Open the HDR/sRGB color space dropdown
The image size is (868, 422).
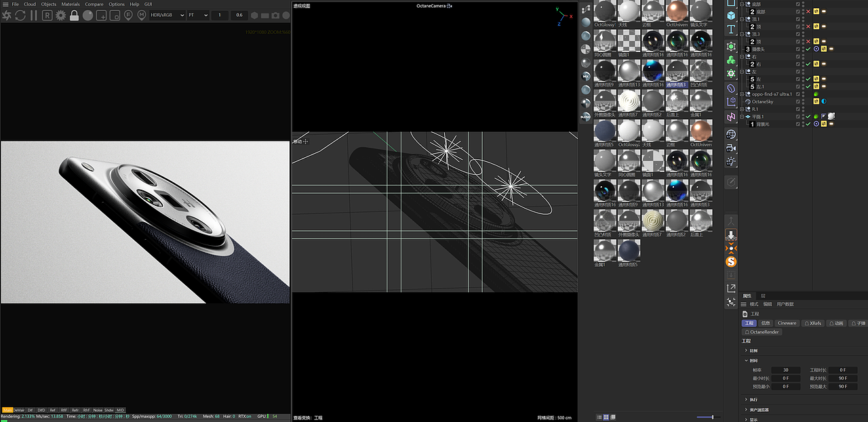167,15
